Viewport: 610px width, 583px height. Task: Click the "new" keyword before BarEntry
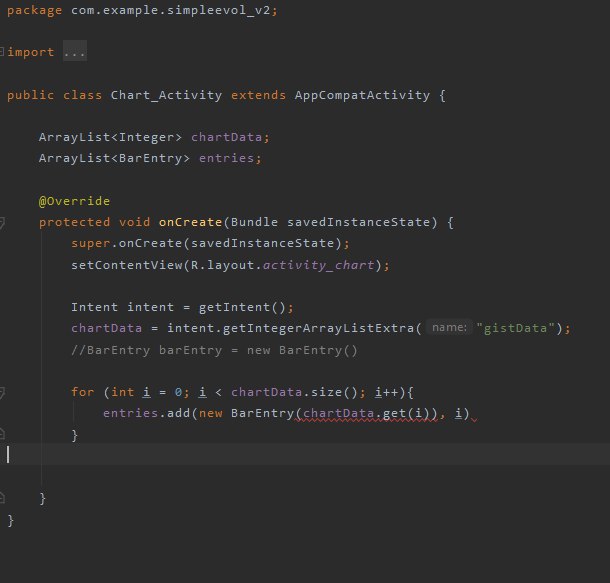[210, 413]
